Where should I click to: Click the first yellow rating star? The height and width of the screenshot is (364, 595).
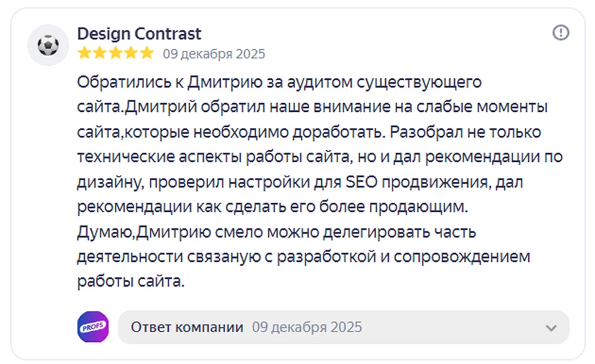83,54
